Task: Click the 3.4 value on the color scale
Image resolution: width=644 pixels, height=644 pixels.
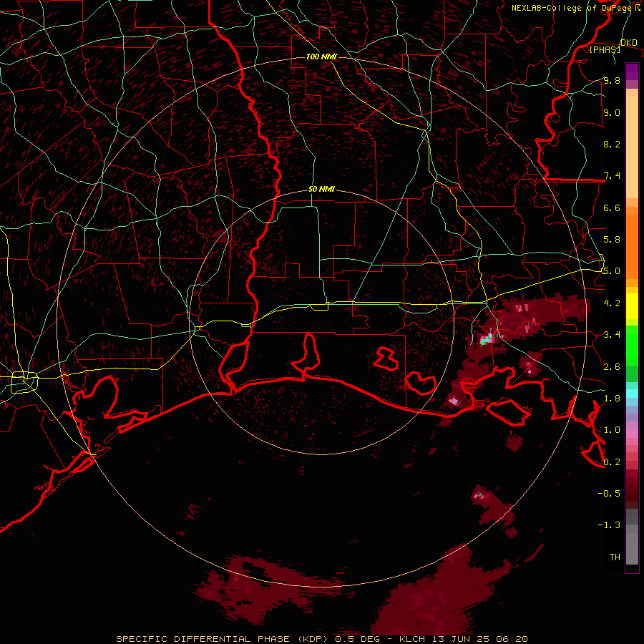Action: pos(612,334)
